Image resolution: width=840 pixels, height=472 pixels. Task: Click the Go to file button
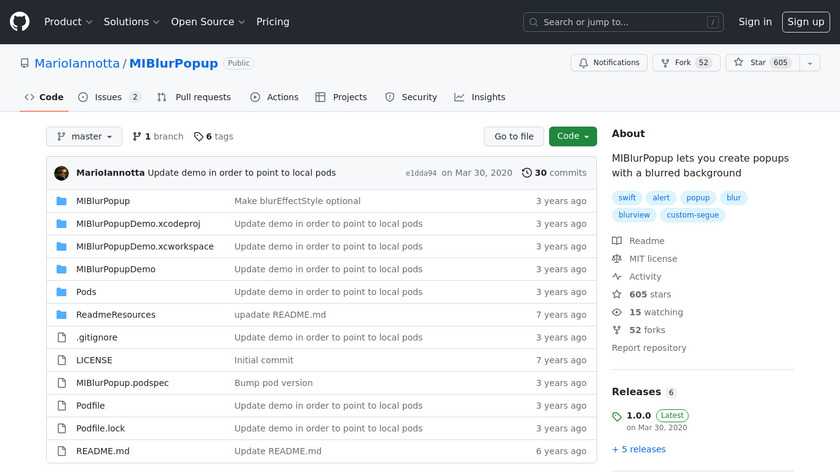point(514,137)
